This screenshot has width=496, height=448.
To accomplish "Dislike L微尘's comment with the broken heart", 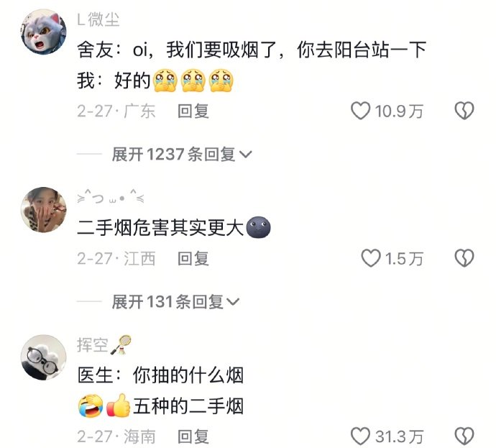I will point(464,111).
